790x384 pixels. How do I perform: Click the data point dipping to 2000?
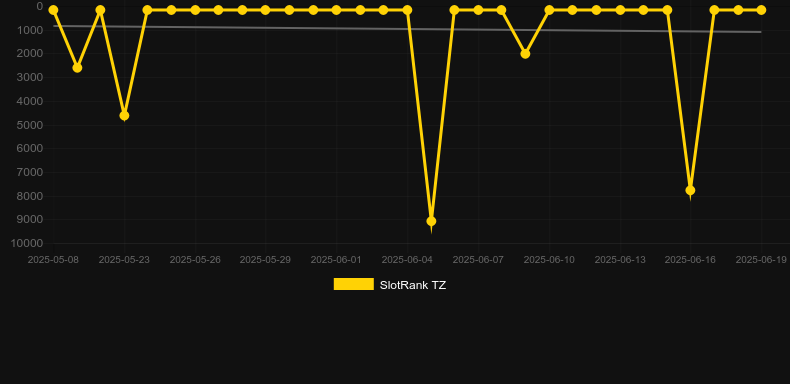pos(525,53)
